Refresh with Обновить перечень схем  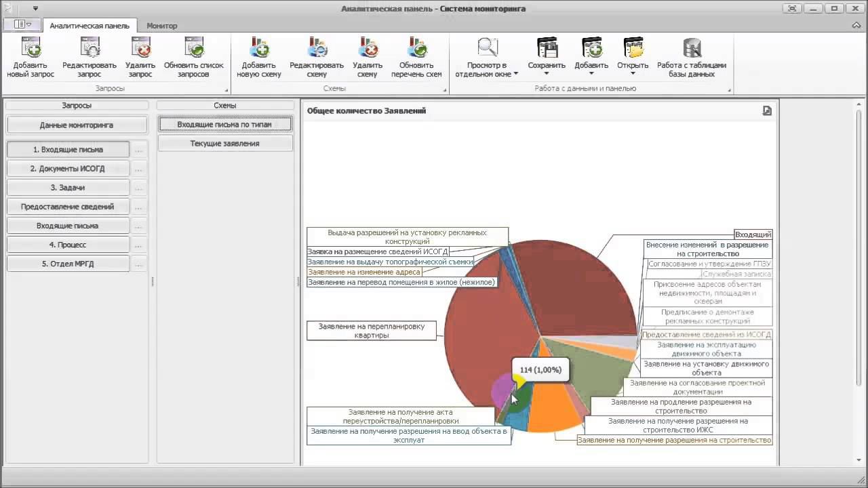tap(416, 47)
